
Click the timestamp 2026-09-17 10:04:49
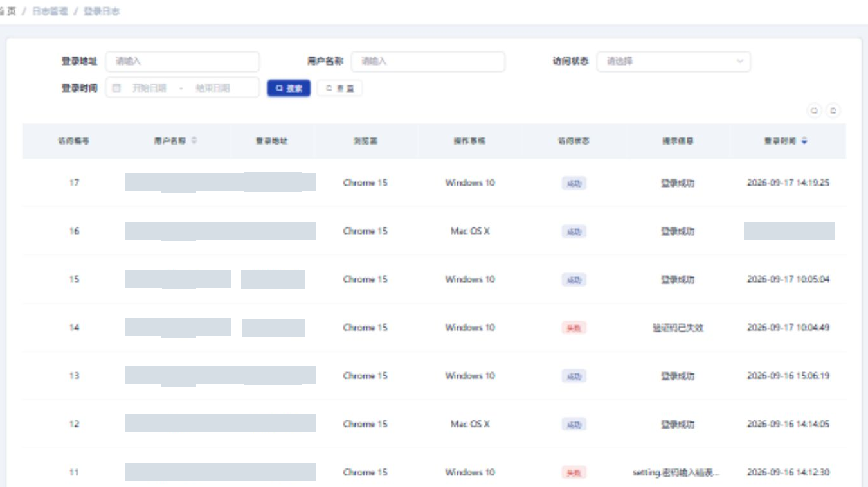click(x=788, y=328)
